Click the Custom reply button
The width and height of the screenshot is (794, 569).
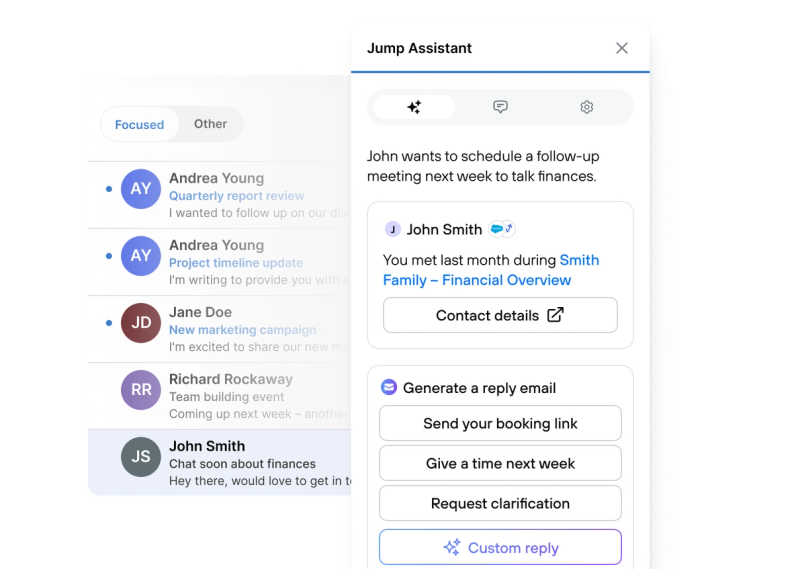pyautogui.click(x=500, y=547)
